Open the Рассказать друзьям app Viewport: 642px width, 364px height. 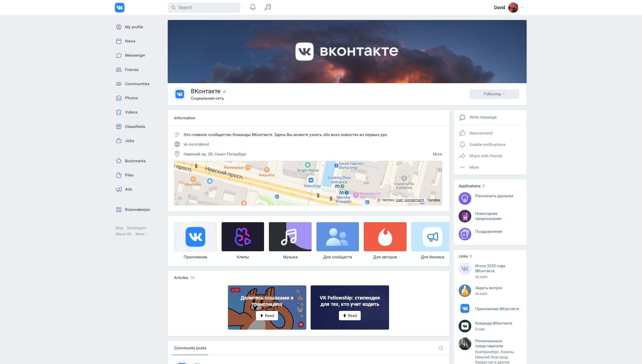point(494,196)
